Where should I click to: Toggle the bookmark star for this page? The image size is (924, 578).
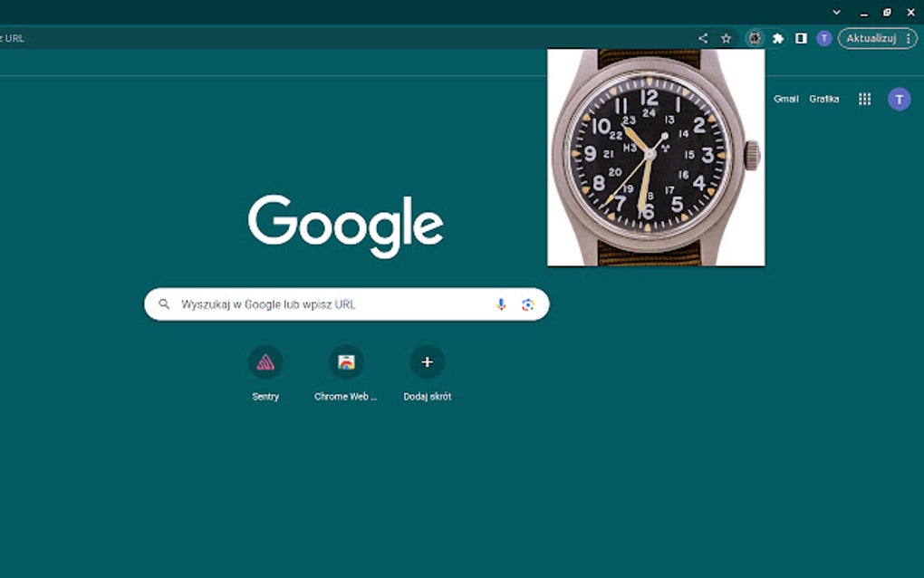point(727,38)
